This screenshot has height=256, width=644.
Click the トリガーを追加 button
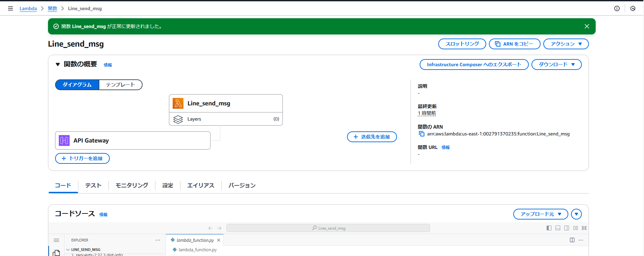(82, 158)
